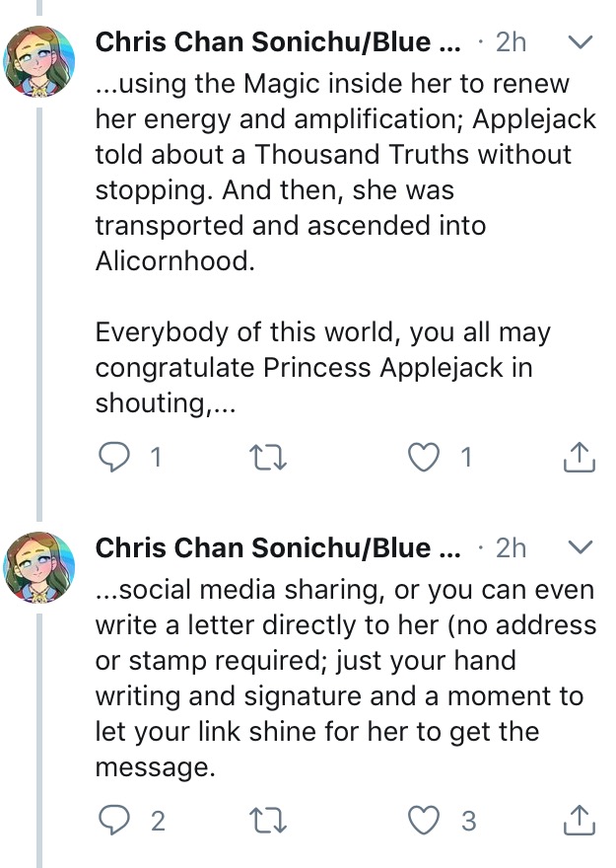Reply to the Alicornhood tweet
Screen dimensions: 616x868
(x=114, y=458)
